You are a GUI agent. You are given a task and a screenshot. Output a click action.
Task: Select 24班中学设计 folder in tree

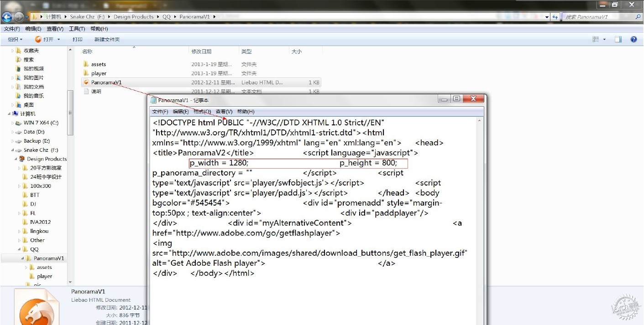(x=46, y=177)
